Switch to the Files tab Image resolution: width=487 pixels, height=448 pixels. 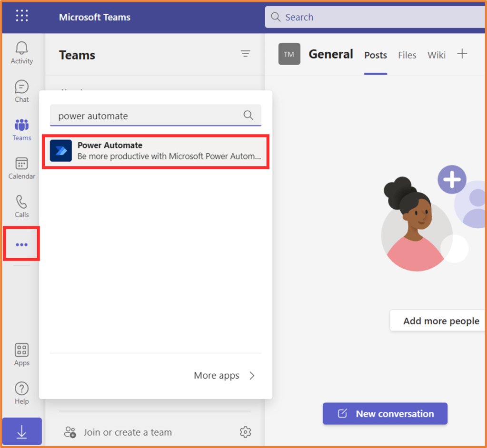click(x=407, y=55)
